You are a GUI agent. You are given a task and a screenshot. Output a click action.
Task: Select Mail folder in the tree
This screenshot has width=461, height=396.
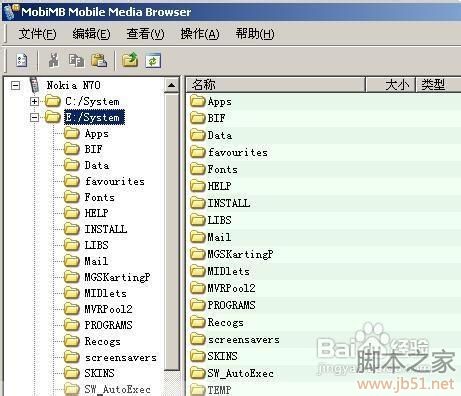(x=96, y=261)
